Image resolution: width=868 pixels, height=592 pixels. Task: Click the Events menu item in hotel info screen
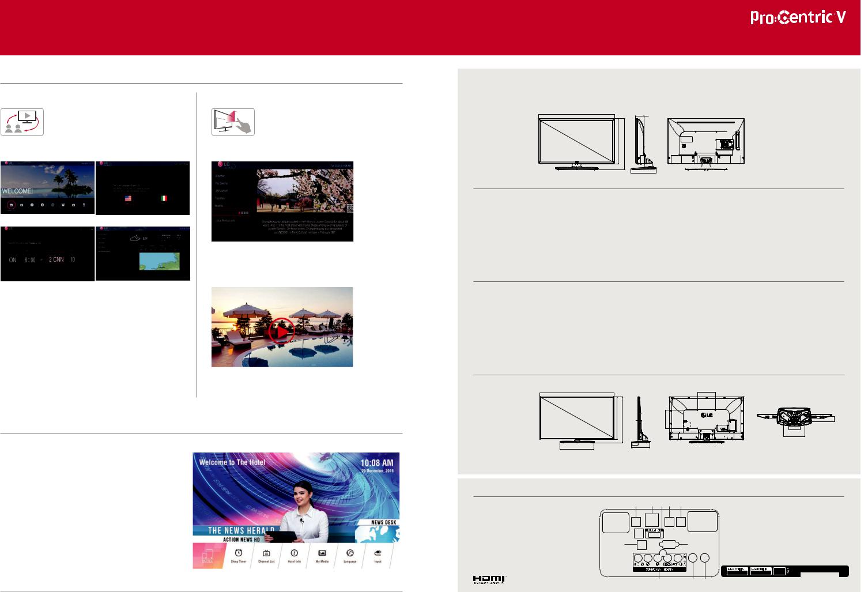[219, 205]
